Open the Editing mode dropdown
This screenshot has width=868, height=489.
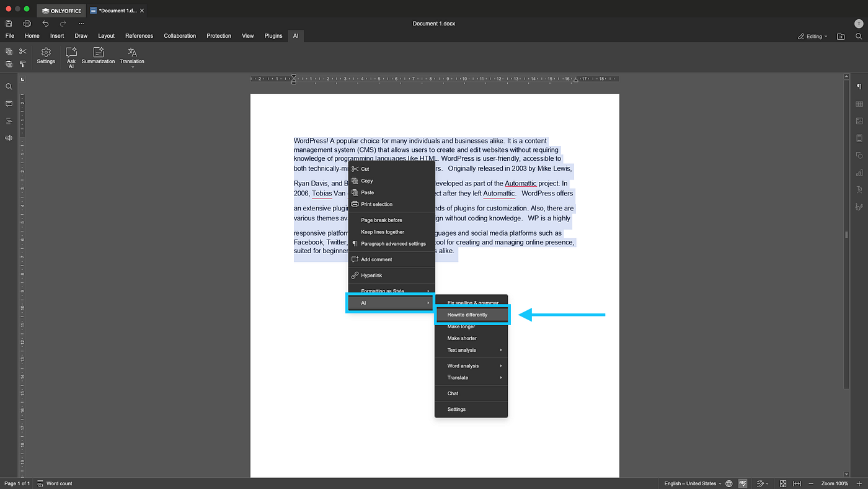[813, 37]
